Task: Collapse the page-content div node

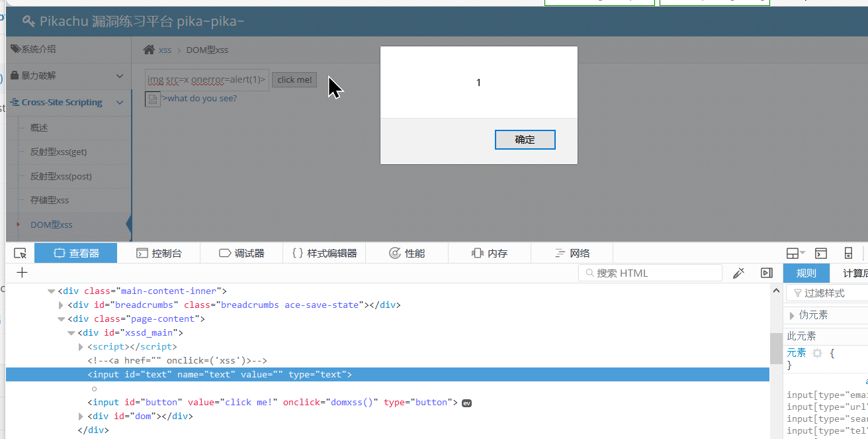Action: click(61, 319)
